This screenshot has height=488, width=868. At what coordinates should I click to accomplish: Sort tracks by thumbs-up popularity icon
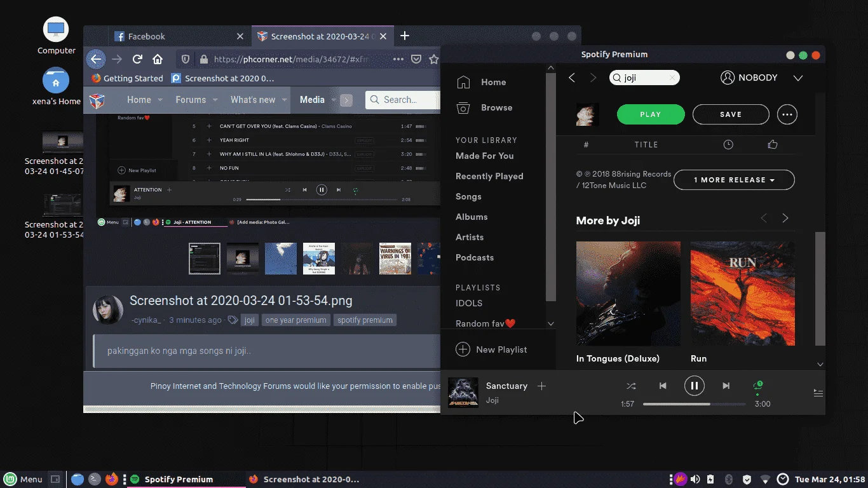click(773, 145)
